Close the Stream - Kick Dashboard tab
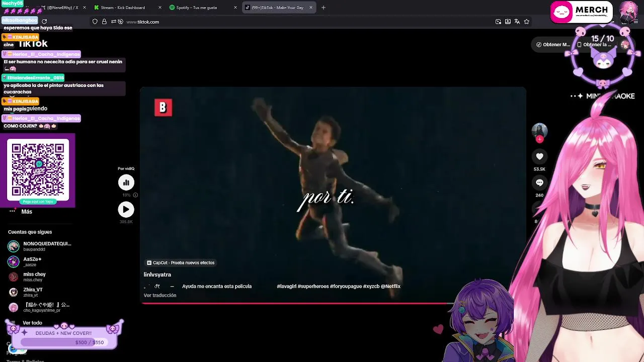 (x=160, y=8)
